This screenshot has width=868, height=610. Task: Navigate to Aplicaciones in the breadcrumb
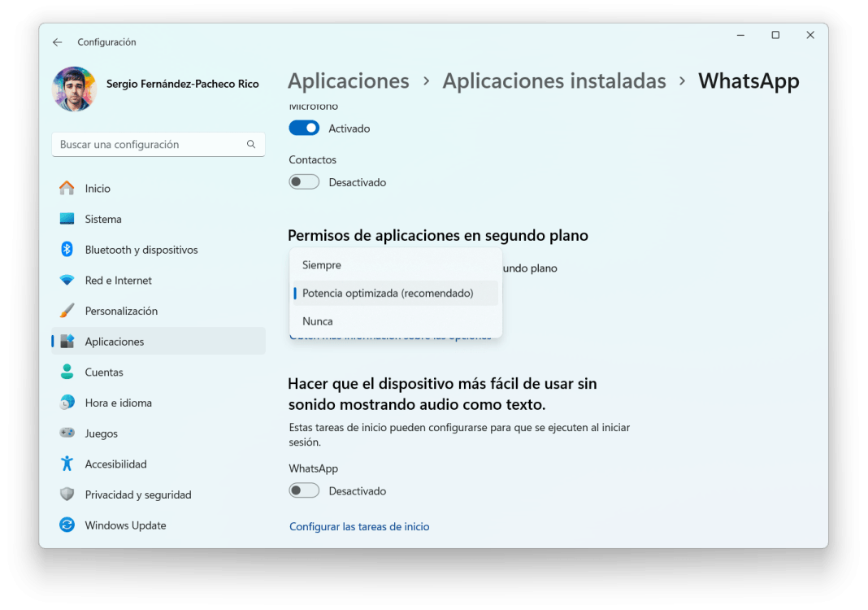(348, 81)
